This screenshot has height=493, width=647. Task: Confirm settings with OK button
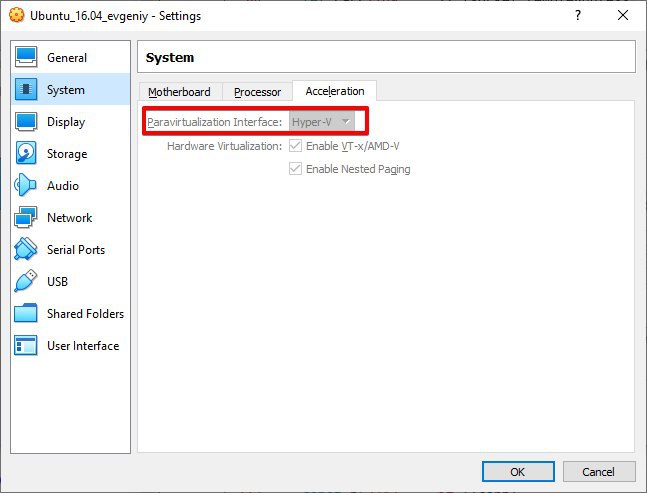pos(518,471)
